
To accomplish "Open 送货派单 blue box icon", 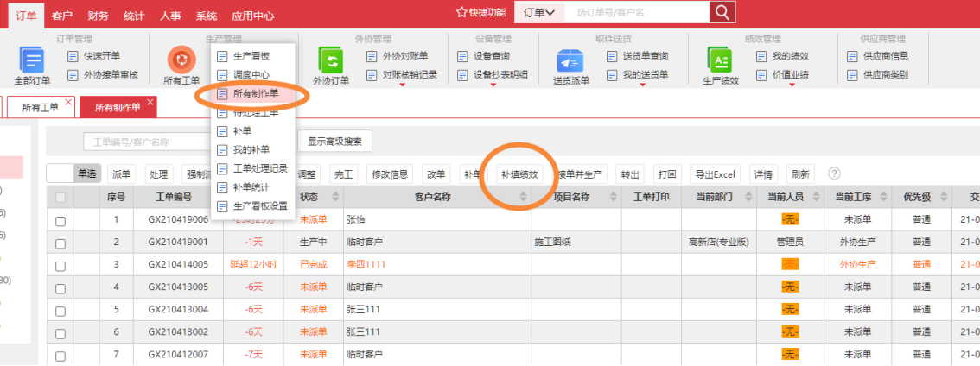I will (x=570, y=60).
